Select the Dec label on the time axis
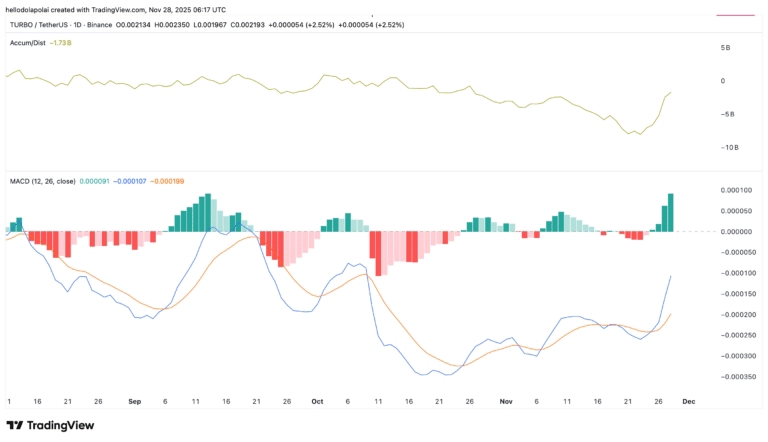The image size is (768, 442). (x=689, y=400)
